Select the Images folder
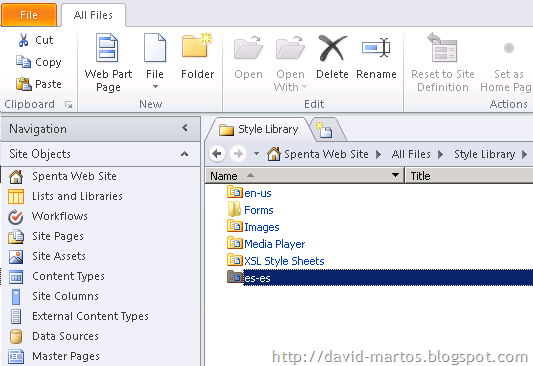The image size is (533, 366). 262,227
